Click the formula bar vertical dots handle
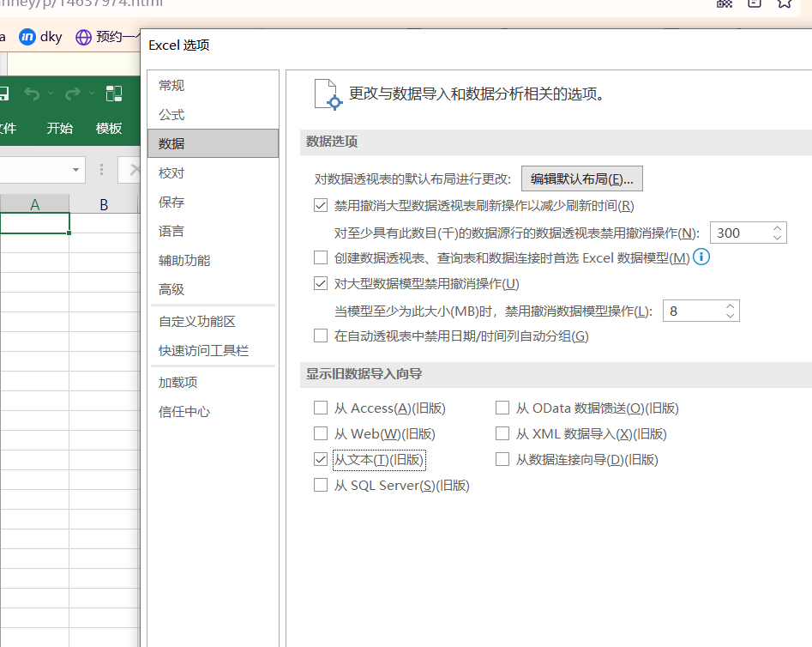The height and width of the screenshot is (647, 812). click(x=101, y=170)
